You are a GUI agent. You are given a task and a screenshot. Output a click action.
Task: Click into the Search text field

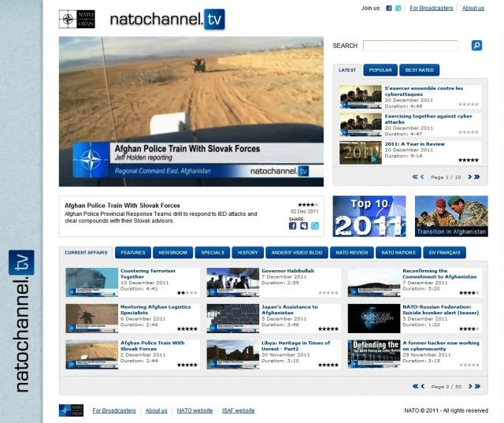pyautogui.click(x=409, y=46)
